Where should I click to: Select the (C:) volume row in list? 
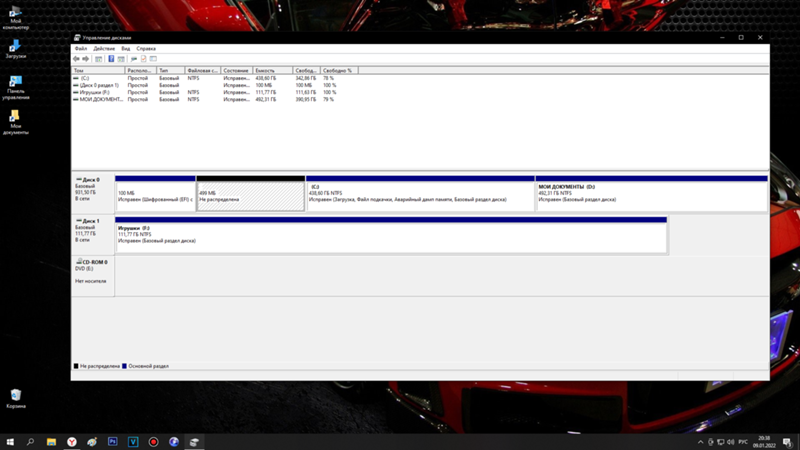click(214, 78)
